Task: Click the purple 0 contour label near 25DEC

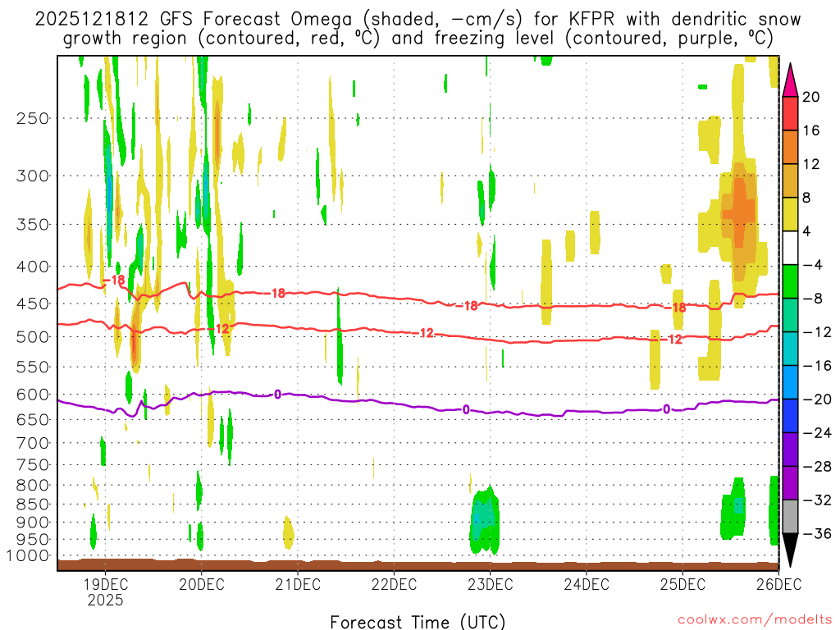Action: tap(666, 410)
